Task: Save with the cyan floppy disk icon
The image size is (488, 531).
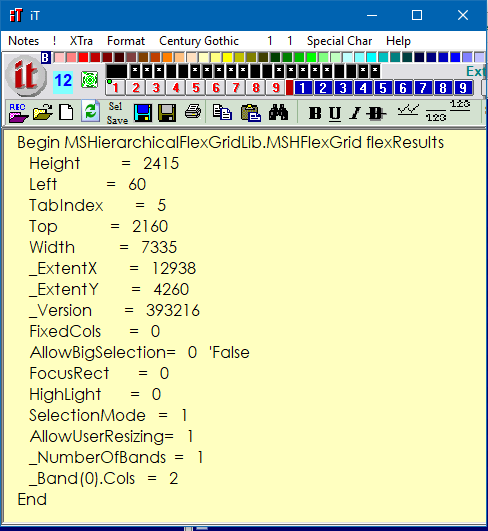Action: pyautogui.click(x=143, y=113)
